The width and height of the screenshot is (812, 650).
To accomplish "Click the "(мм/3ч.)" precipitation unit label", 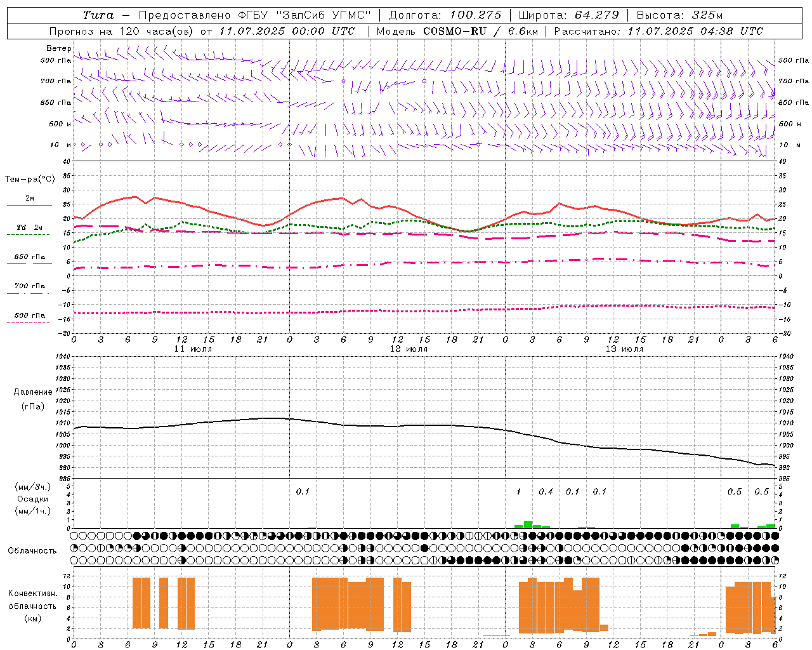I will [33, 487].
